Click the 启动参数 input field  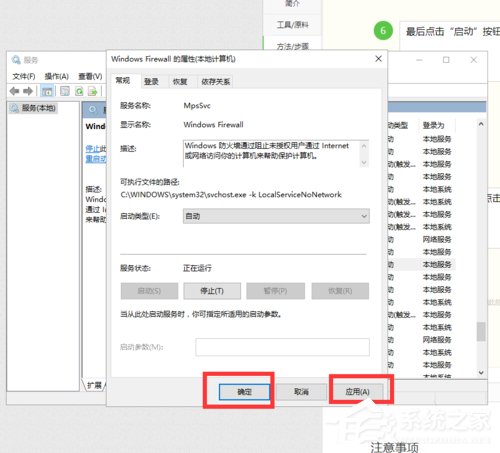(282, 347)
